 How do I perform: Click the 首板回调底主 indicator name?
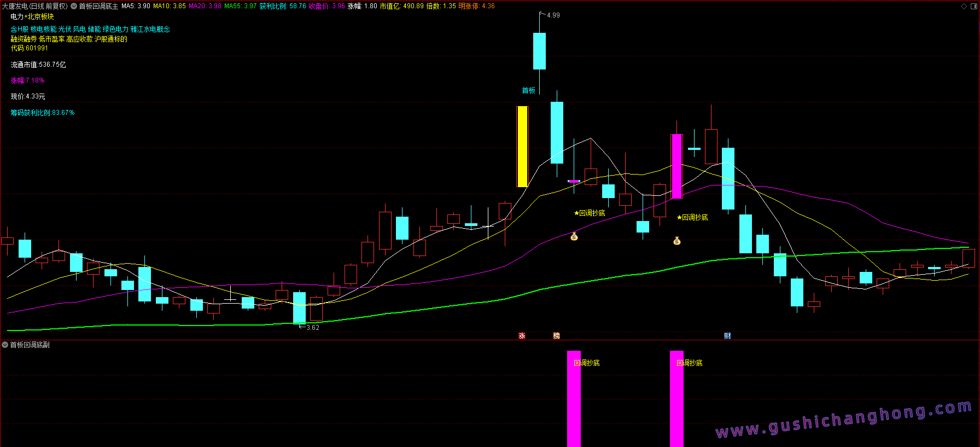pyautogui.click(x=98, y=6)
